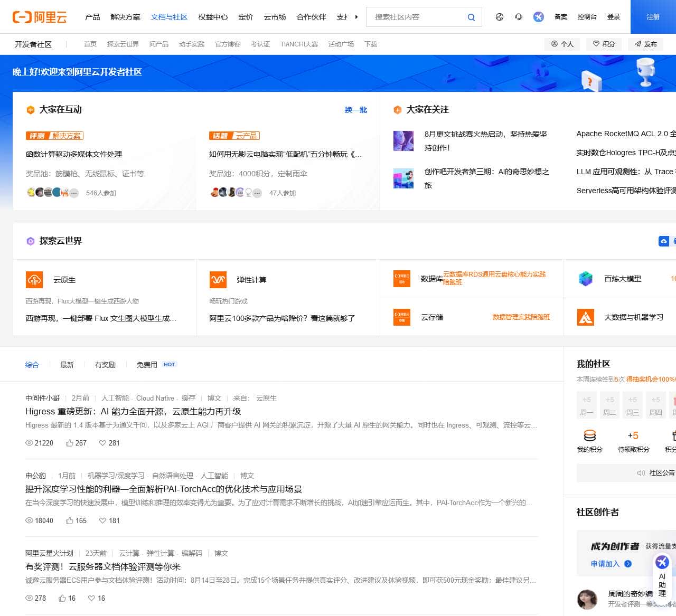Image resolution: width=676 pixels, height=616 pixels.
Task: Click the 云存储 category icon
Action: (401, 317)
